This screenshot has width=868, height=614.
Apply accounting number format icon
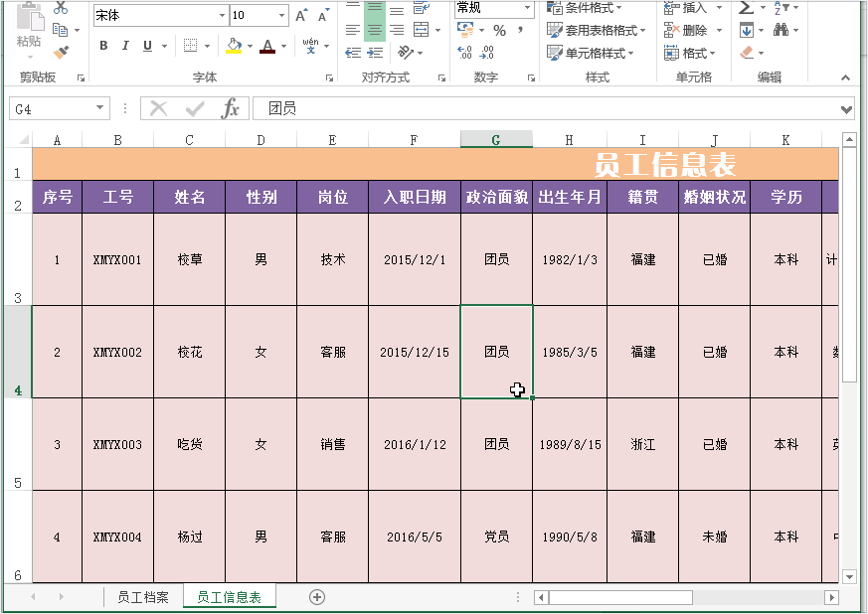[x=465, y=30]
